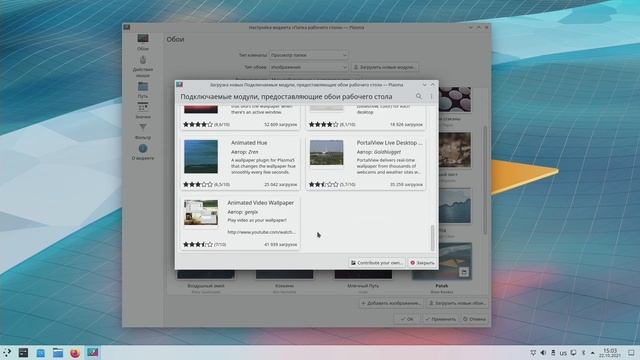Image resolution: width=640 pixels, height=360 pixels.
Task: Click the 25 042 загрузок download count
Action: [x=281, y=184]
